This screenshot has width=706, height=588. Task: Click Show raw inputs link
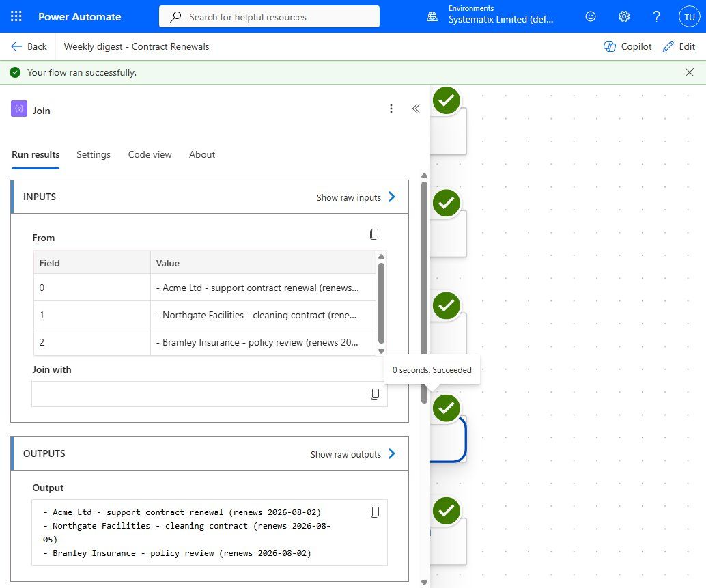348,197
